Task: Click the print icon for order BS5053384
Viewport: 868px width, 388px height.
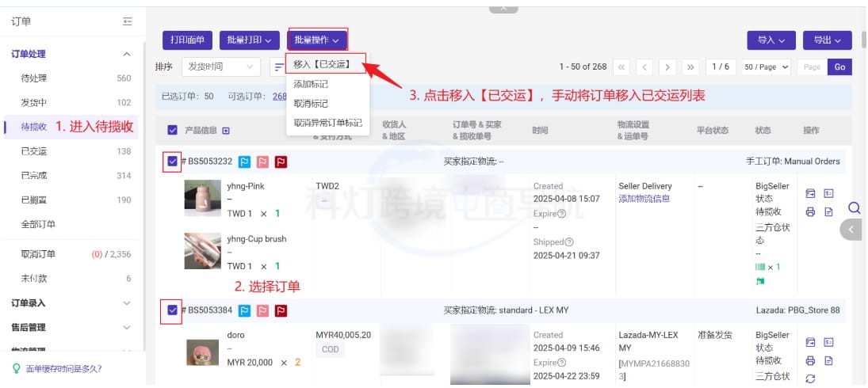Action: coord(810,360)
